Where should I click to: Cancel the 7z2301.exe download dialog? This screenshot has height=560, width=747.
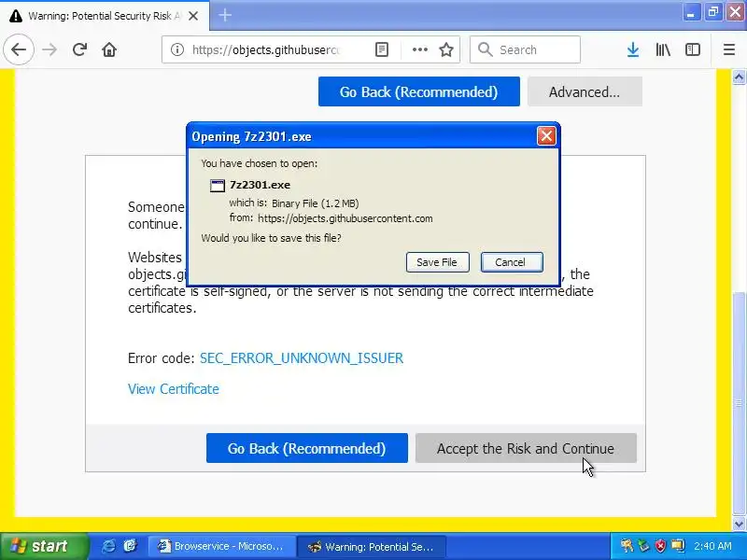point(511,262)
